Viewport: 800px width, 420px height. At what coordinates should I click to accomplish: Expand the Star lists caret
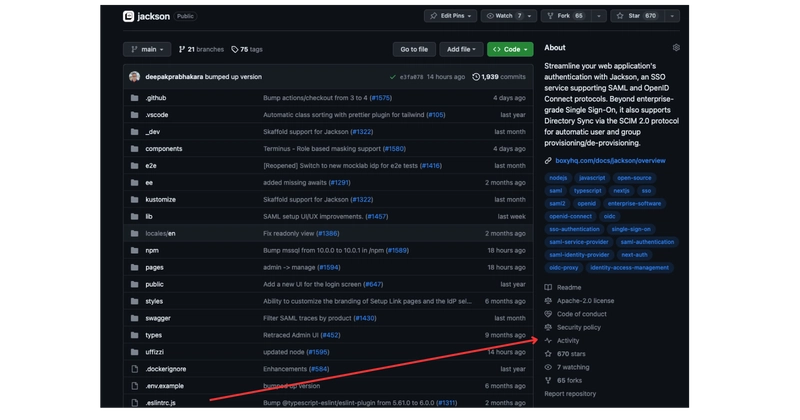coord(672,16)
